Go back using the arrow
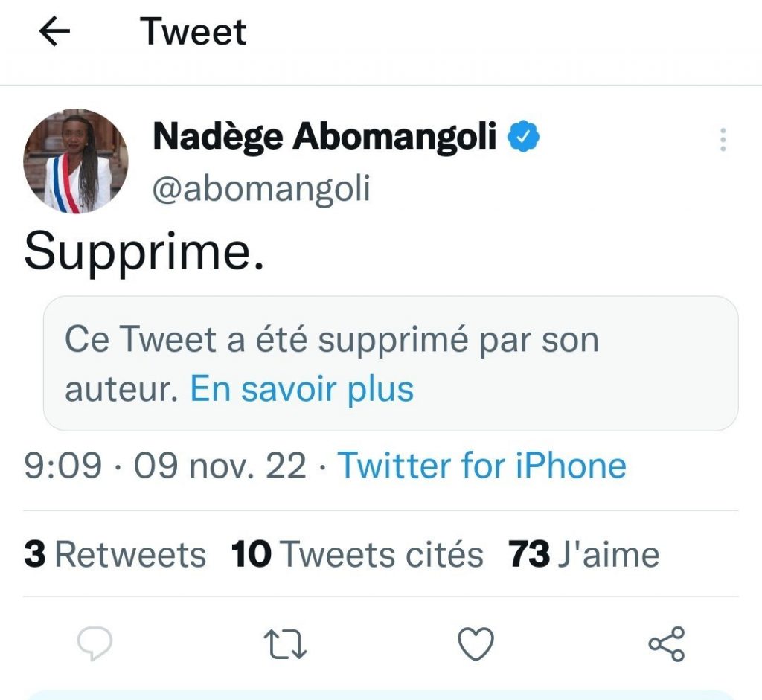Viewport: 762px width, 700px height. click(54, 32)
